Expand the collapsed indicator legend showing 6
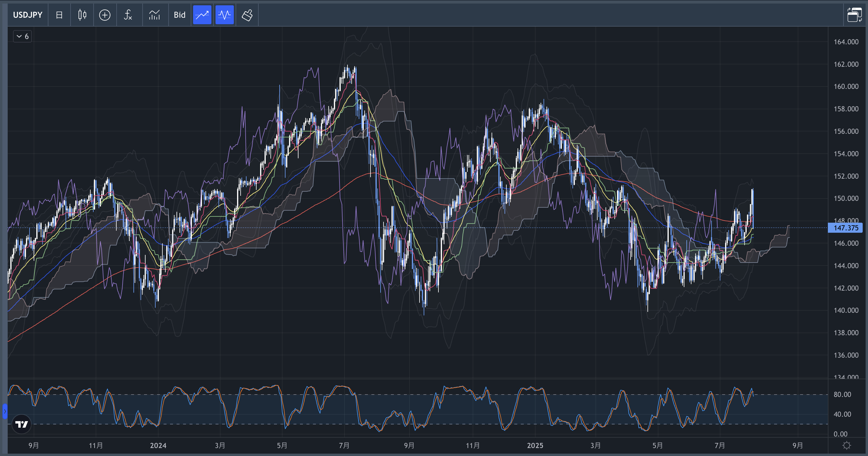The width and height of the screenshot is (868, 456). 22,36
